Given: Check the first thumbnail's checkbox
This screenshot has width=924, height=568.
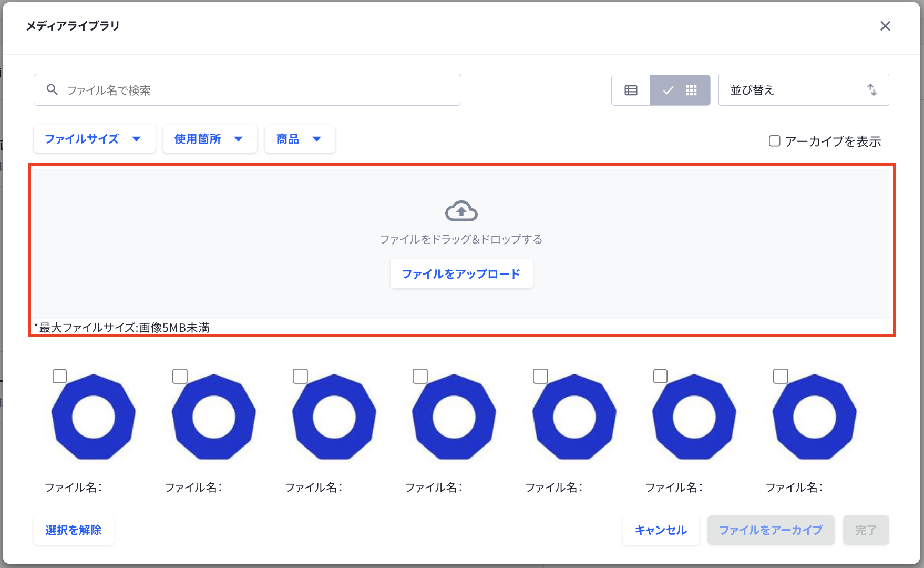Looking at the screenshot, I should tap(60, 377).
